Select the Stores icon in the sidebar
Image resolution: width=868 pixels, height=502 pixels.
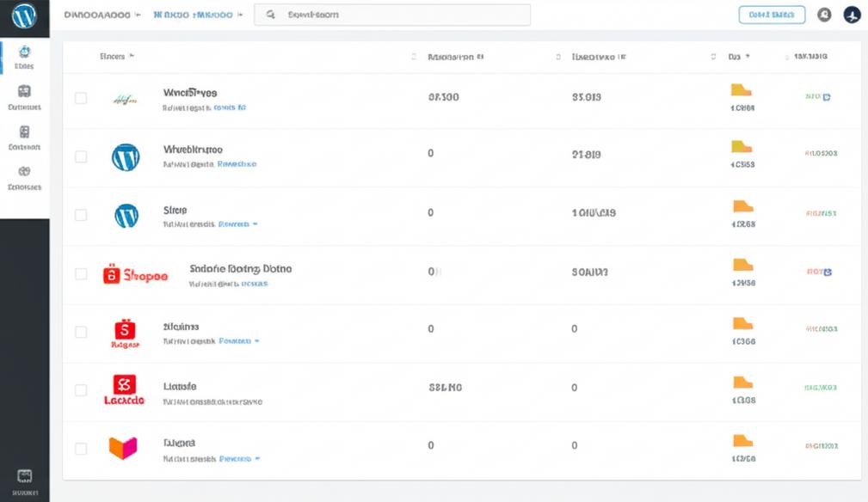(24, 56)
